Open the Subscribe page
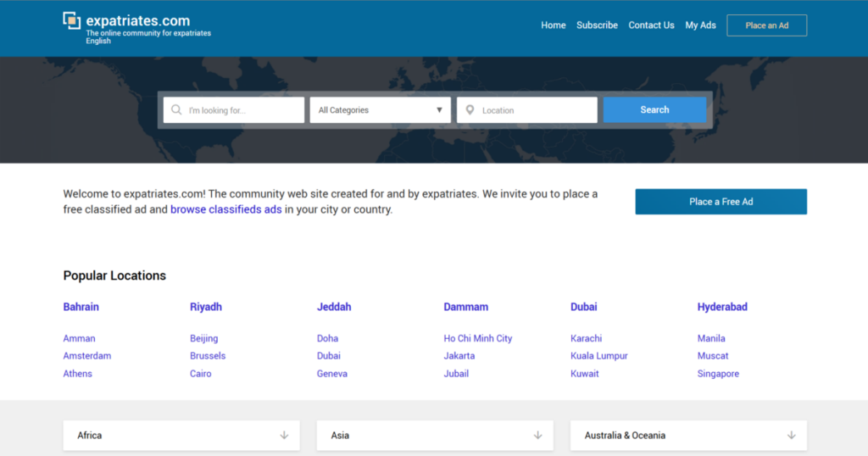Viewport: 868px width, 456px height. (597, 25)
